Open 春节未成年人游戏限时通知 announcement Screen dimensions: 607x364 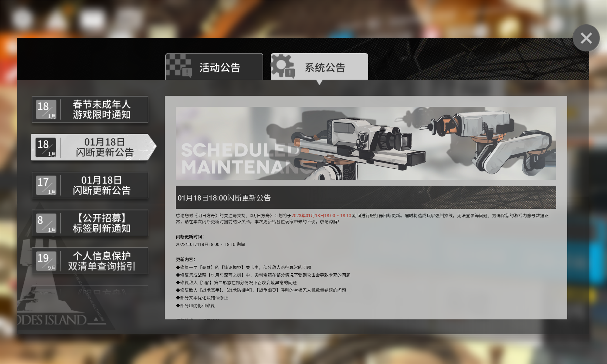click(90, 110)
